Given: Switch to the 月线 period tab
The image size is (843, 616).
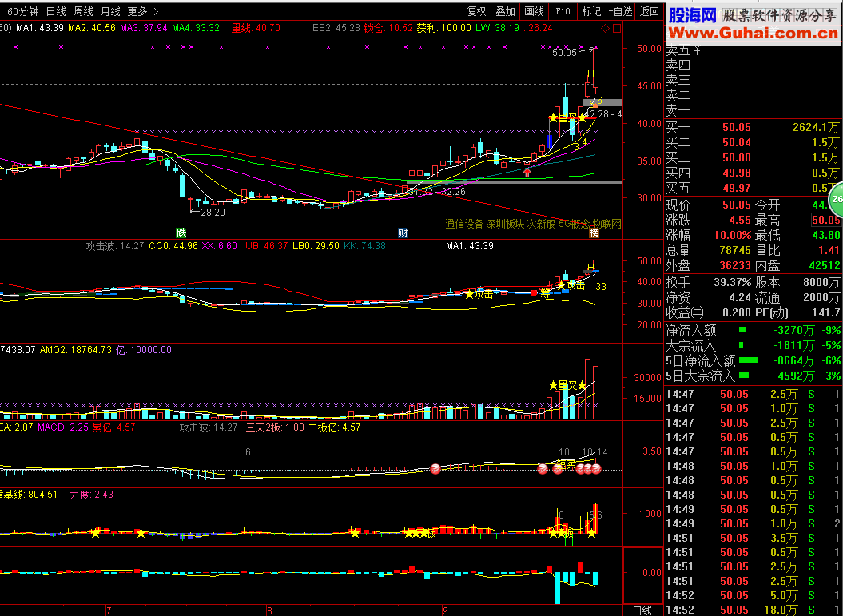Looking at the screenshot, I should point(111,11).
